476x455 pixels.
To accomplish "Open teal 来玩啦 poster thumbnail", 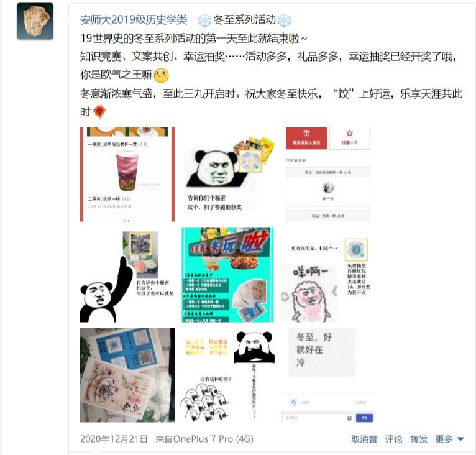I will [x=227, y=275].
